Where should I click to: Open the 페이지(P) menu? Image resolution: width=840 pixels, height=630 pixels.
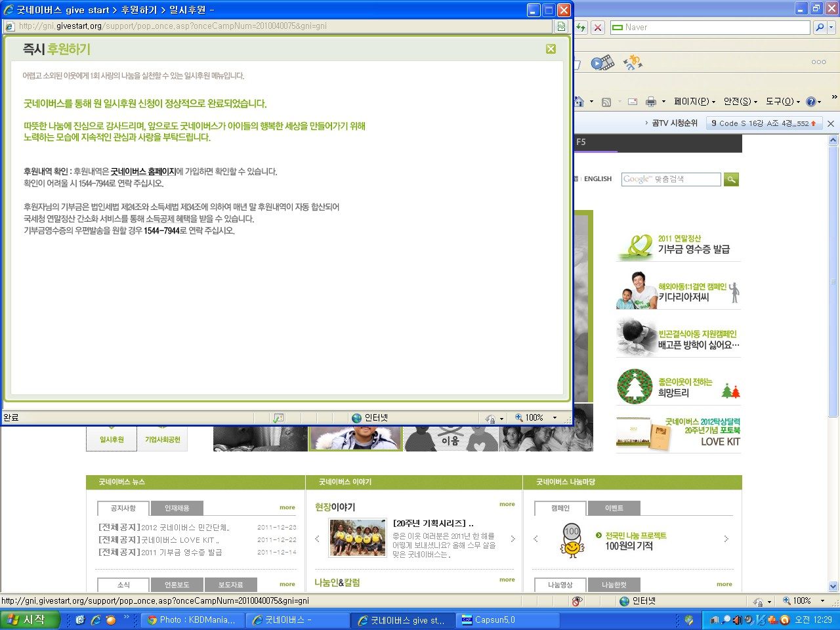coord(694,102)
